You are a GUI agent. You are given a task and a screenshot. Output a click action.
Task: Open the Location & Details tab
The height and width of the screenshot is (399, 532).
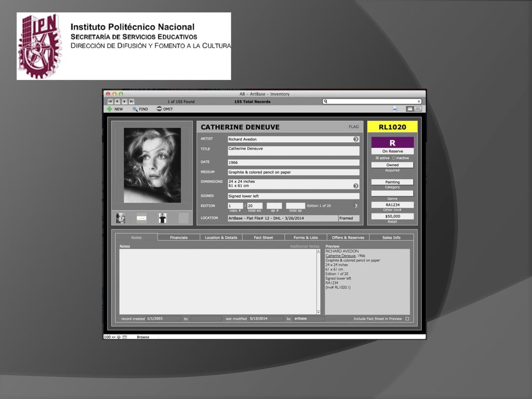coord(221,237)
